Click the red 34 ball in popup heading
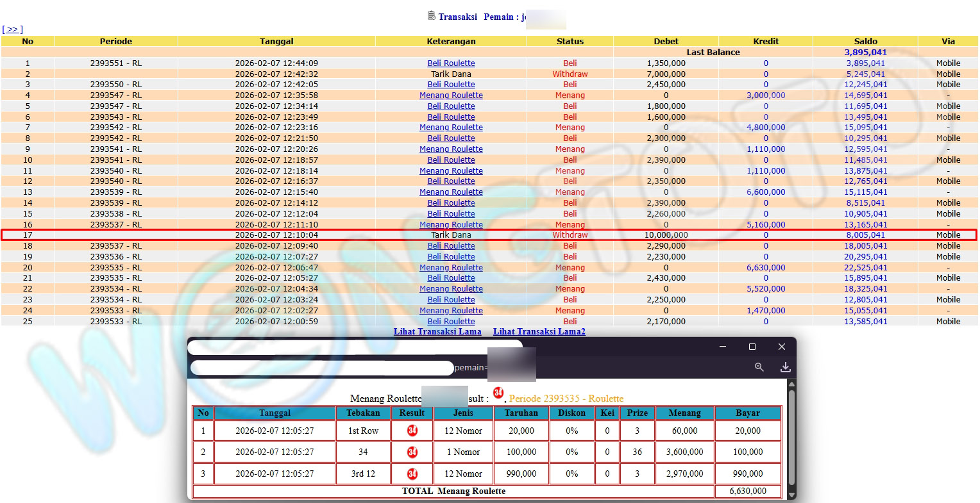Image resolution: width=980 pixels, height=503 pixels. (x=498, y=393)
